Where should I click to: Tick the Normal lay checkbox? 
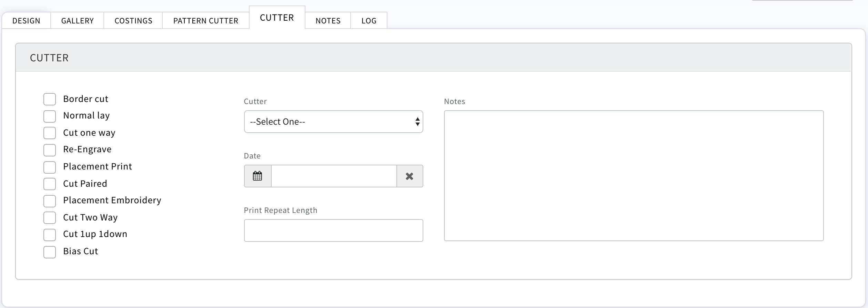point(50,116)
